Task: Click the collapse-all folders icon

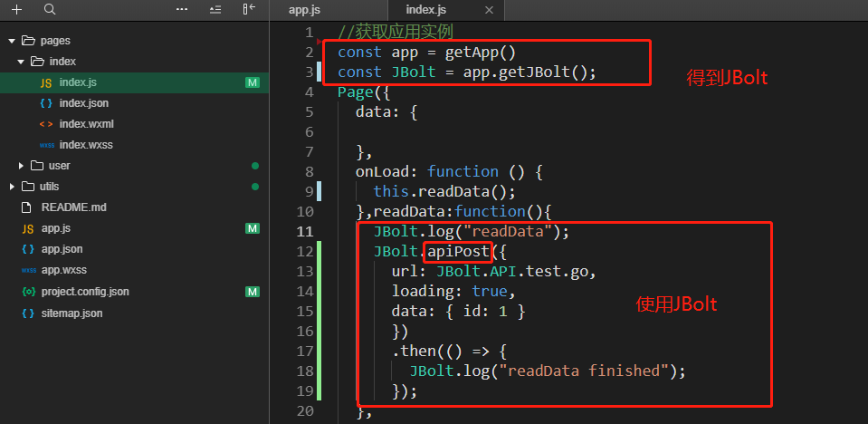Action: [x=215, y=9]
